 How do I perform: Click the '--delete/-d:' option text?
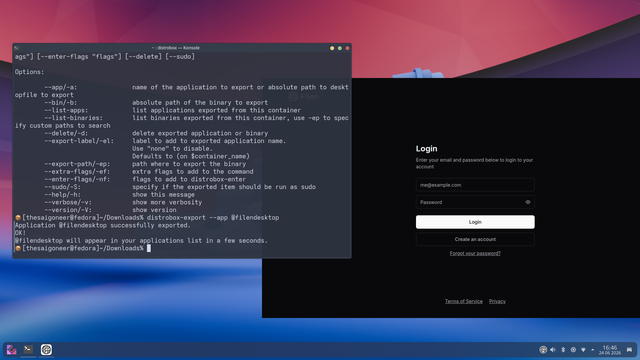point(66,133)
